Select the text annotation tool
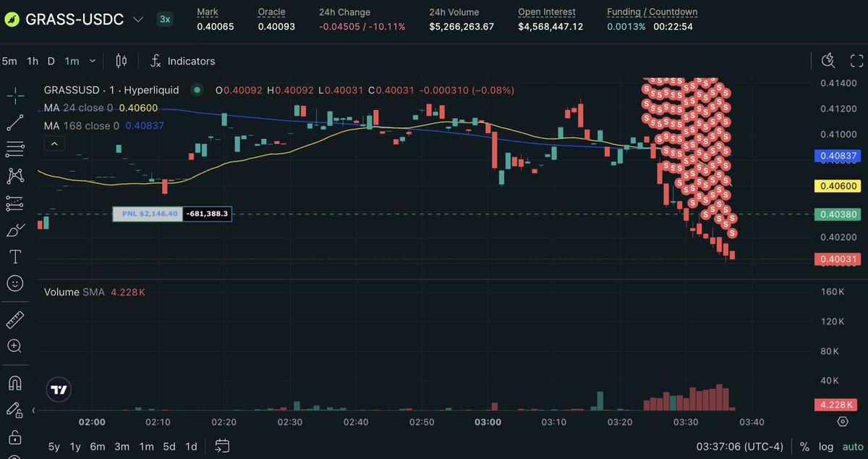This screenshot has height=459, width=868. click(15, 257)
